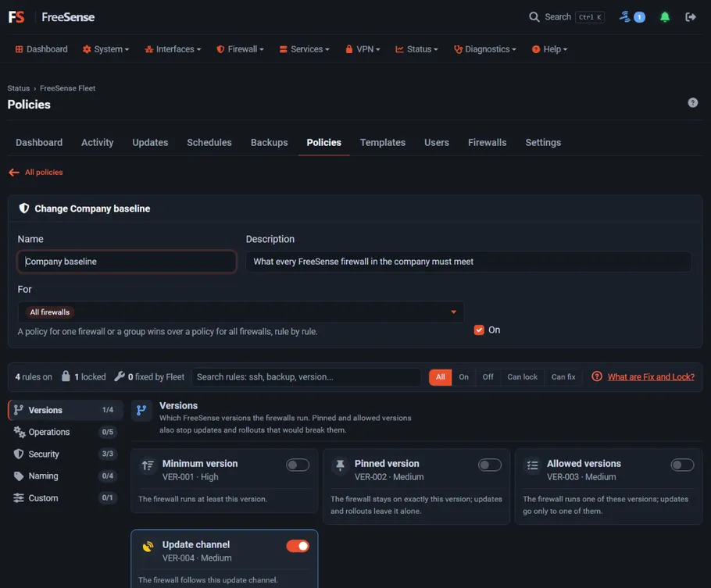Screen dimensions: 711x588
Task: Click the Ctrl K search shortcut
Action: pyautogui.click(x=590, y=17)
